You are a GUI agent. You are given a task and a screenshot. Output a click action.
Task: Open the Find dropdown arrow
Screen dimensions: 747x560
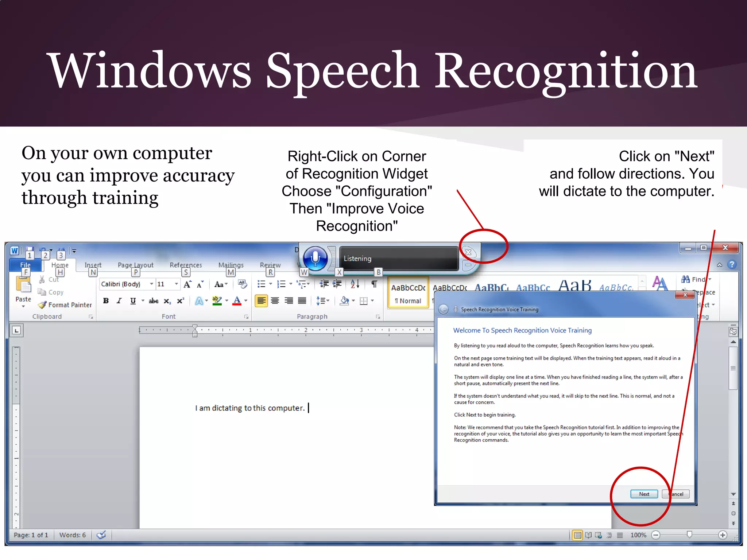tap(710, 279)
